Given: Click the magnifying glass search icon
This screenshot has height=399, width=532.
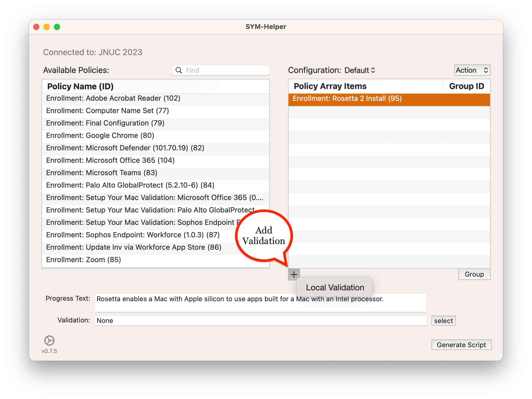Looking at the screenshot, I should point(179,70).
